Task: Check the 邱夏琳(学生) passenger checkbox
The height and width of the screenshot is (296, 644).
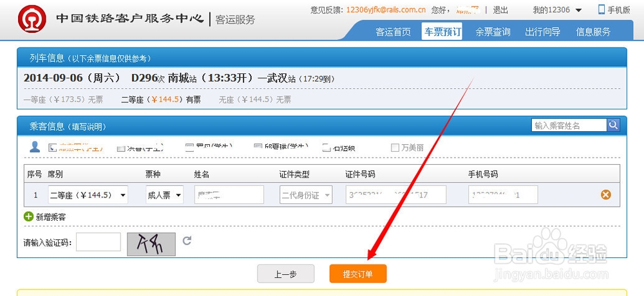Action: tap(258, 147)
